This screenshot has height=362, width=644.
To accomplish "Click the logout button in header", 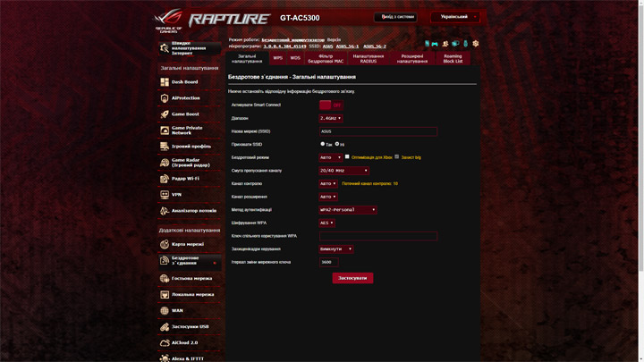I will (x=395, y=17).
